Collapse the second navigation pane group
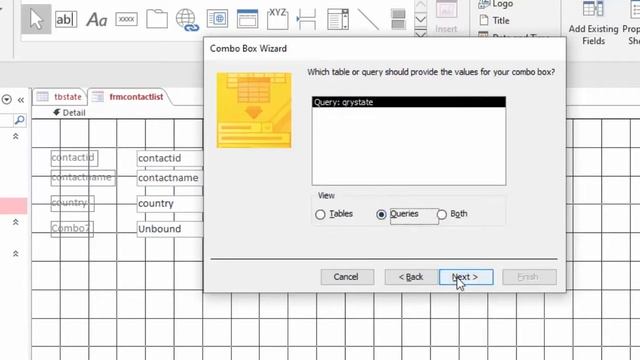The width and height of the screenshot is (640, 360). (x=16, y=222)
